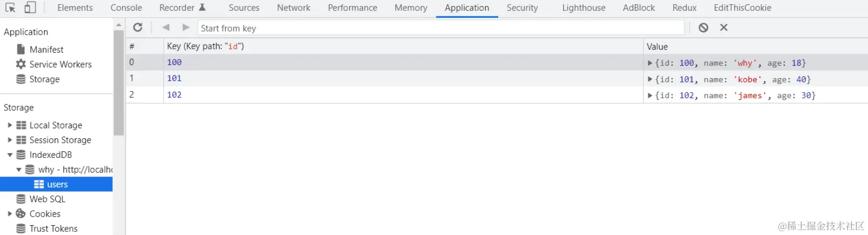Image resolution: width=868 pixels, height=235 pixels.
Task: Click the Start from key input
Action: point(440,28)
